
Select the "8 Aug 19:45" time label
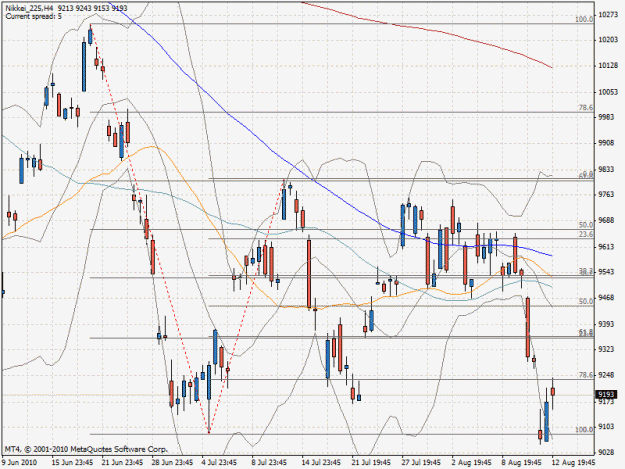click(x=521, y=462)
